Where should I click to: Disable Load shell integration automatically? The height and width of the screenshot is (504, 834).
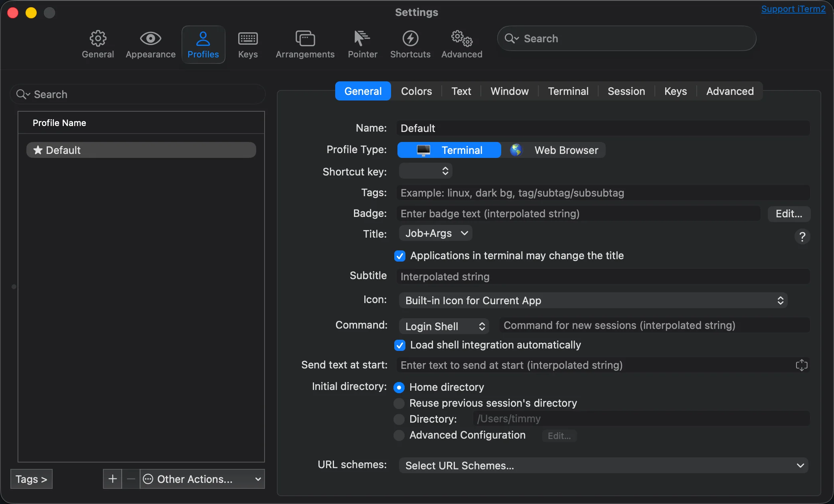tap(400, 345)
